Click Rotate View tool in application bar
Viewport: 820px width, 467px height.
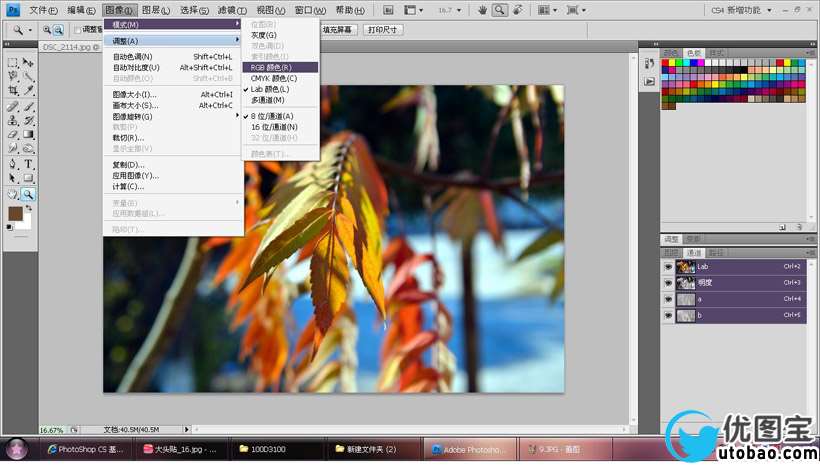518,10
